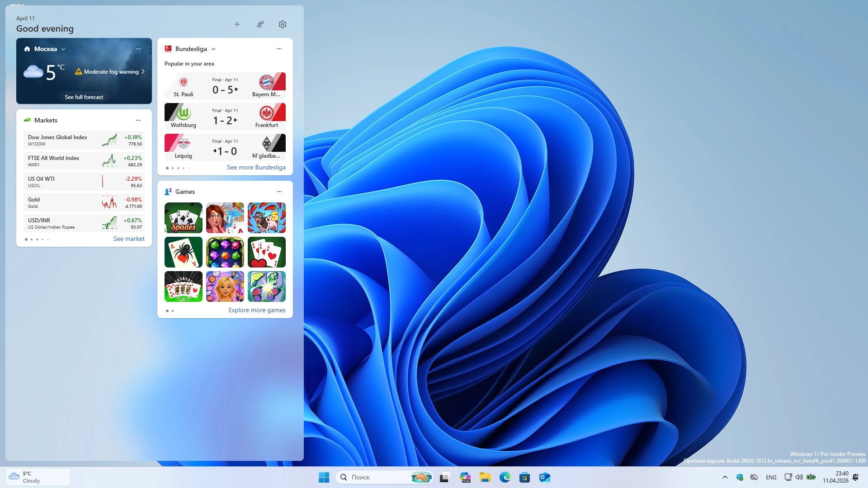Launch the Spider Solitaire game icon

tap(183, 252)
